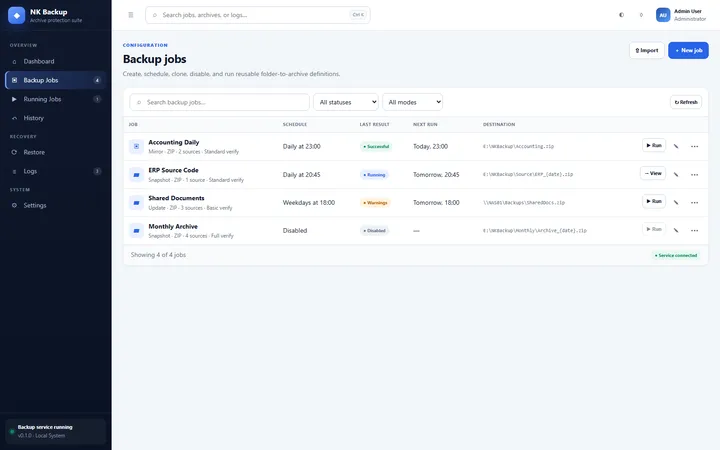Edit the Accounting Daily job pencil icon
Viewport: 720px width, 450px height.
[676, 146]
